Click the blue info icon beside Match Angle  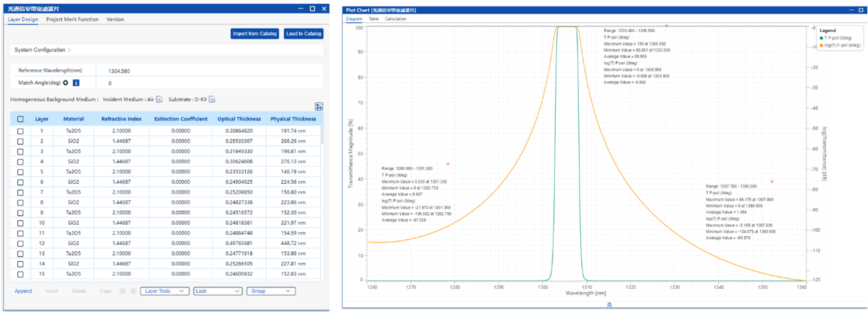coord(76,83)
